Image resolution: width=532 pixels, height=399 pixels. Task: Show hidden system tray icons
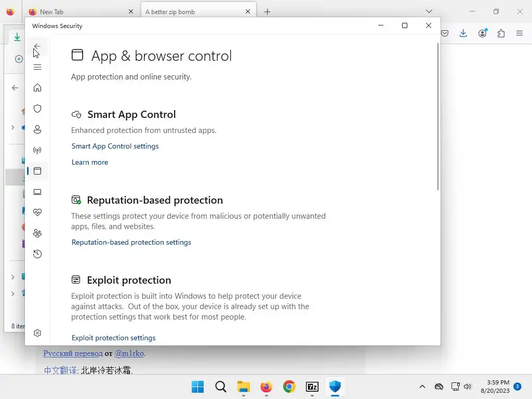[x=422, y=387]
